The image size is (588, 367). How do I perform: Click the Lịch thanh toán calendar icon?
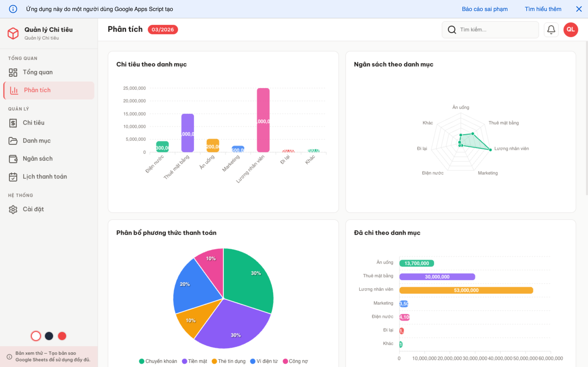click(x=13, y=177)
